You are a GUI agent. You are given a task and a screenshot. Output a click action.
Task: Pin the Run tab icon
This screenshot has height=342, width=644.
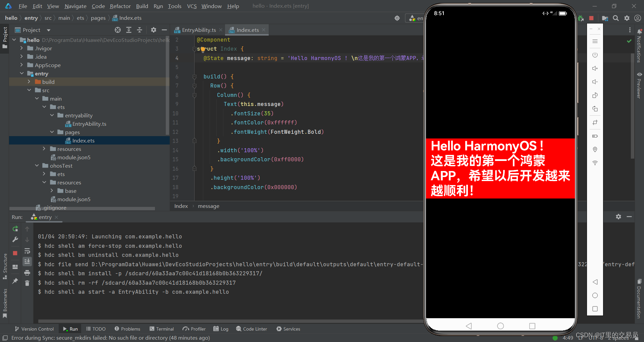(x=15, y=281)
